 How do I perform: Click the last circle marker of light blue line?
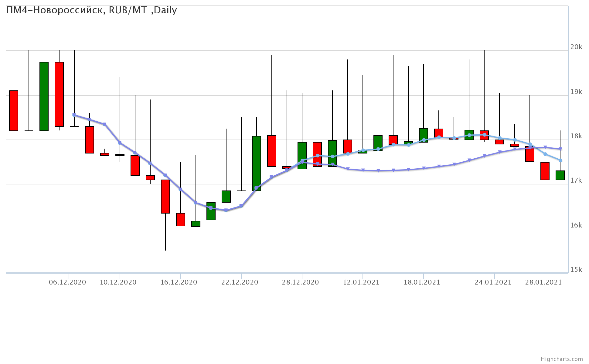pos(560,160)
